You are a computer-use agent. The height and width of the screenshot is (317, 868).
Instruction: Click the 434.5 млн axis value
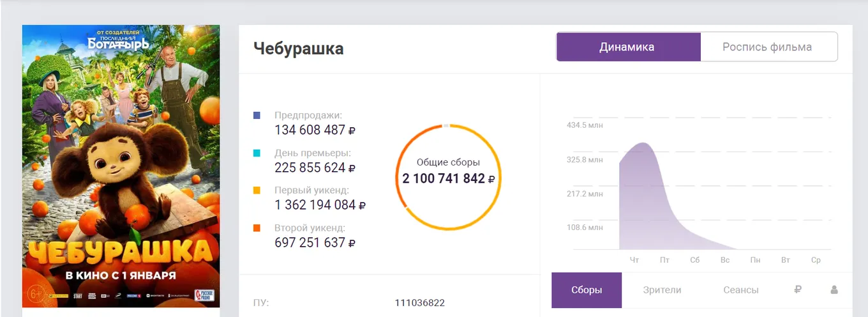(x=585, y=125)
